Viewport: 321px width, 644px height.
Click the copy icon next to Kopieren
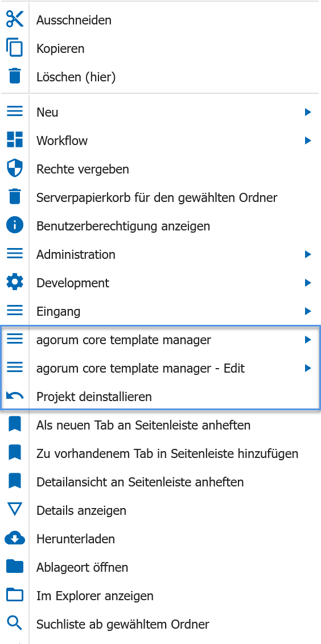point(15,48)
